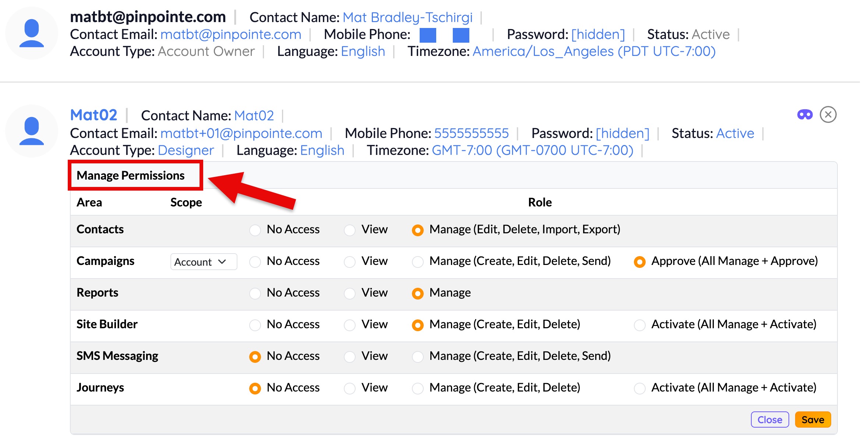868x446 pixels.
Task: Select Manage role for SMS Messaging
Action: click(417, 357)
